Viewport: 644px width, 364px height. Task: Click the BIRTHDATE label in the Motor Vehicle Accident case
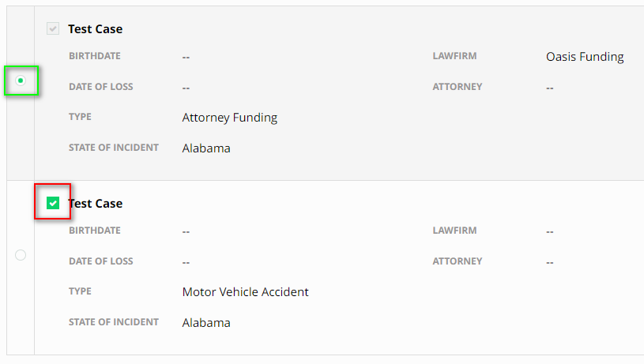(95, 231)
